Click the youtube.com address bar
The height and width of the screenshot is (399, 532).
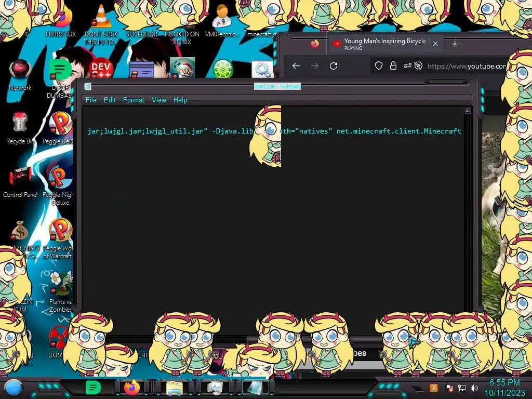click(x=467, y=66)
